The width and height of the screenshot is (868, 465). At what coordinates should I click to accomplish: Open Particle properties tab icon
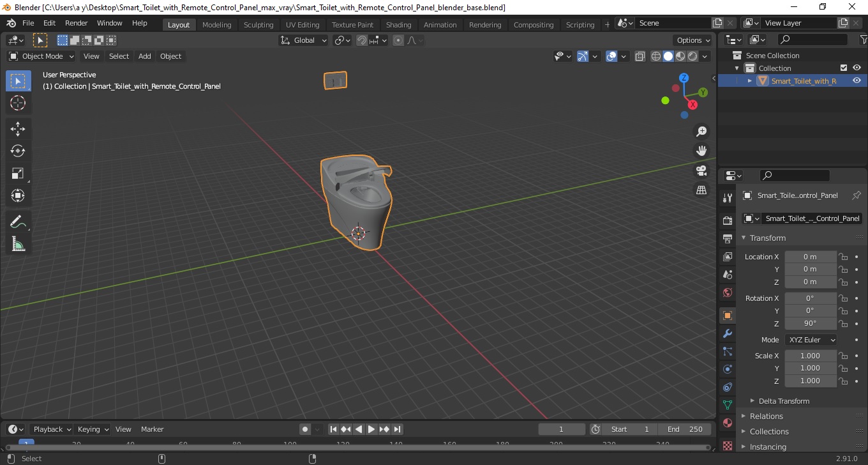(728, 351)
